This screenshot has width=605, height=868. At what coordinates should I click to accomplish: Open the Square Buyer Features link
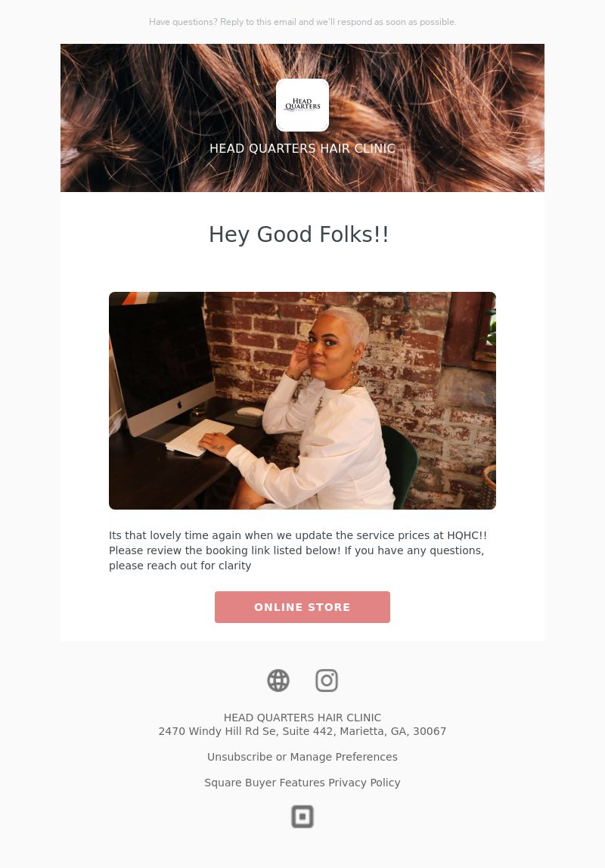coord(265,783)
